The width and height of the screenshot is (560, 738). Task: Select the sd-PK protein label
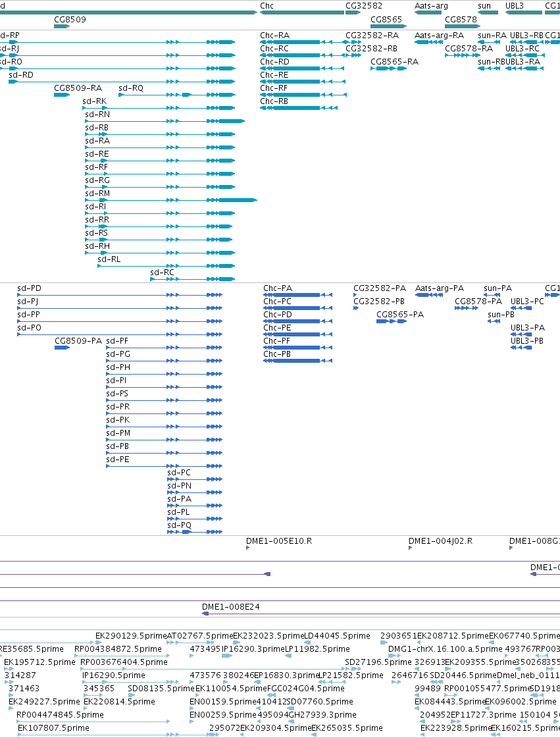[118, 420]
